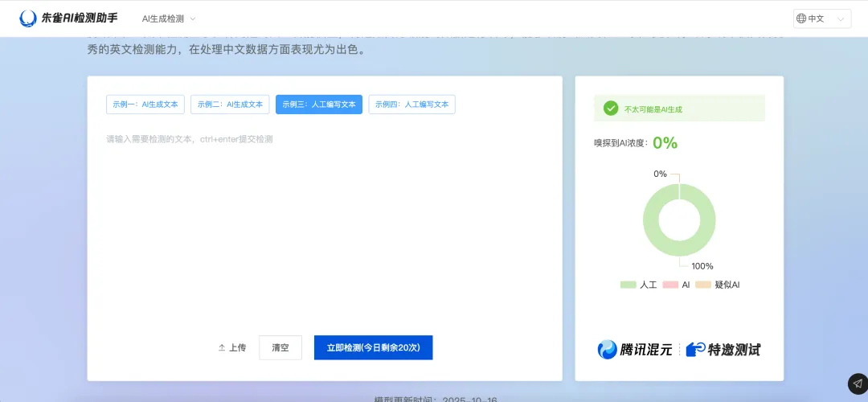The image size is (868, 402).
Task: Click the chevron next to AI生成检测
Action: (x=193, y=18)
